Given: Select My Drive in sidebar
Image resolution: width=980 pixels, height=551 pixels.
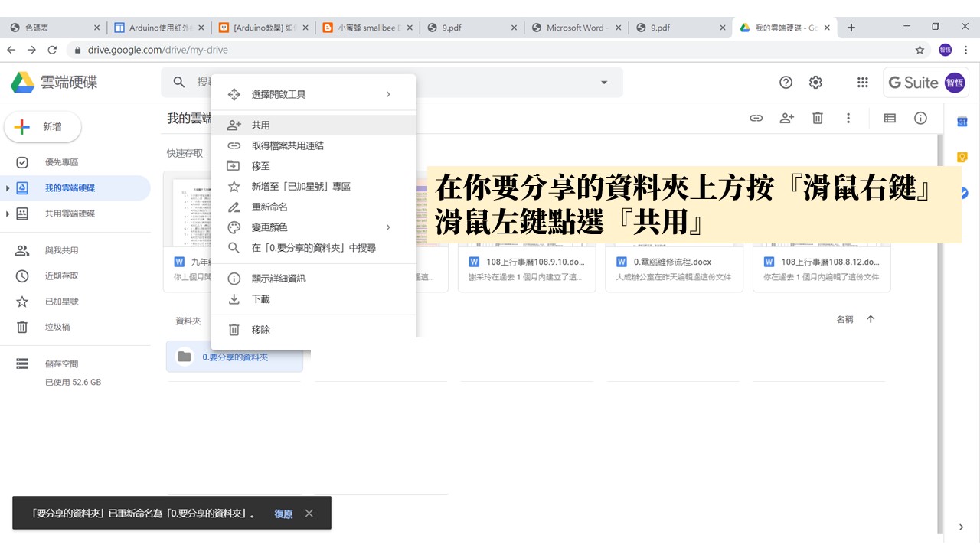Looking at the screenshot, I should point(75,188).
